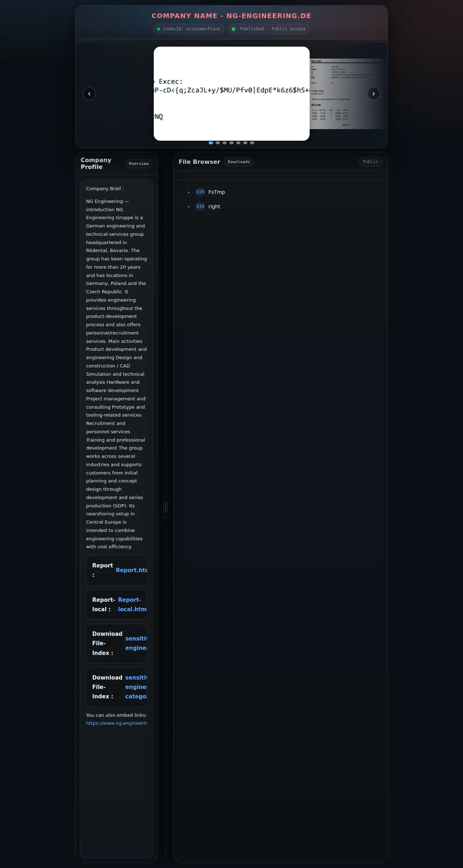
Task: Expand the FsTmp directory arrow
Action: pyautogui.click(x=189, y=192)
